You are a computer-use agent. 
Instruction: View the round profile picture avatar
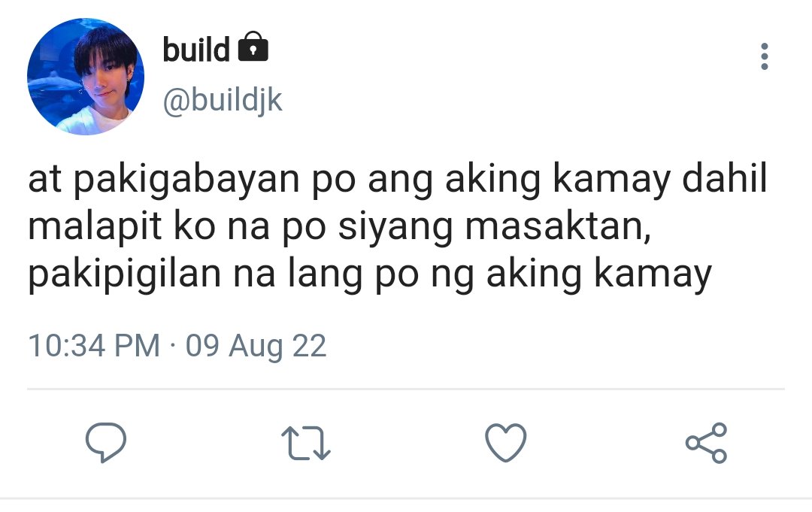pos(86,77)
